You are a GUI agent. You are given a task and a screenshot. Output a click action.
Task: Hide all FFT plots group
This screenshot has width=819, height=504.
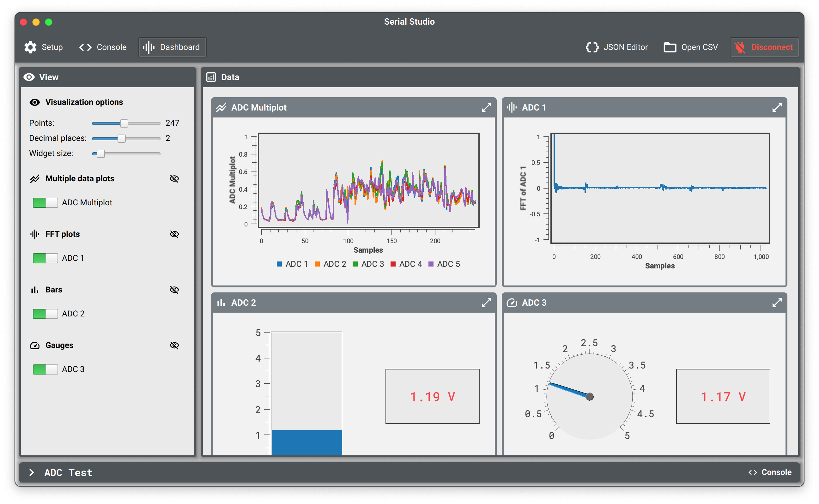pos(174,234)
